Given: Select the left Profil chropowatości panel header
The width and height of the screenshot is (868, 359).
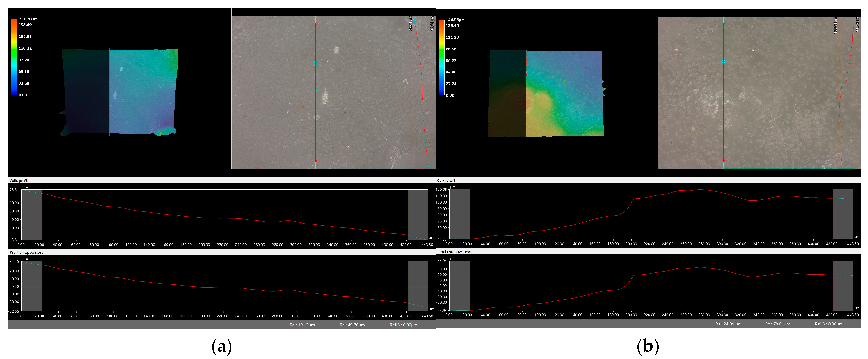Looking at the screenshot, I should point(27,252).
